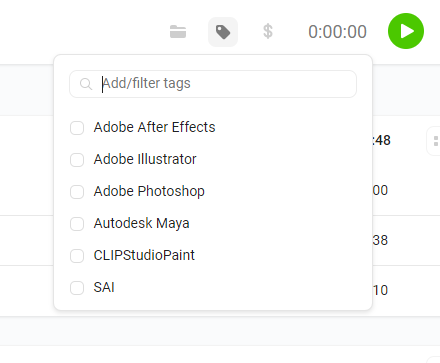The image size is (440, 363).
Task: Start the timer with green play button
Action: click(406, 31)
